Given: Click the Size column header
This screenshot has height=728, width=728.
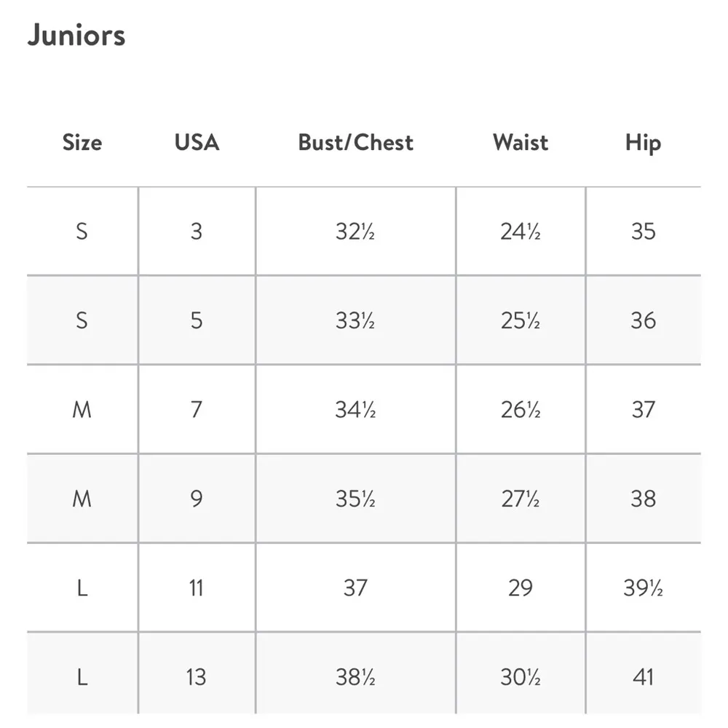Looking at the screenshot, I should 82,142.
